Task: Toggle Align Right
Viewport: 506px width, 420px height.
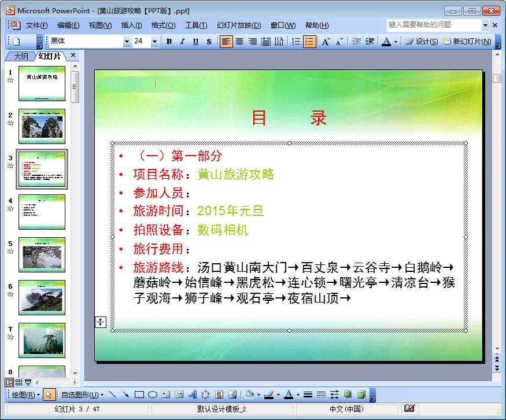Action: click(252, 42)
